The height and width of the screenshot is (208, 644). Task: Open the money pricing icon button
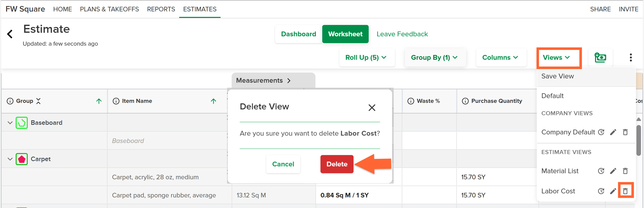[x=600, y=57]
